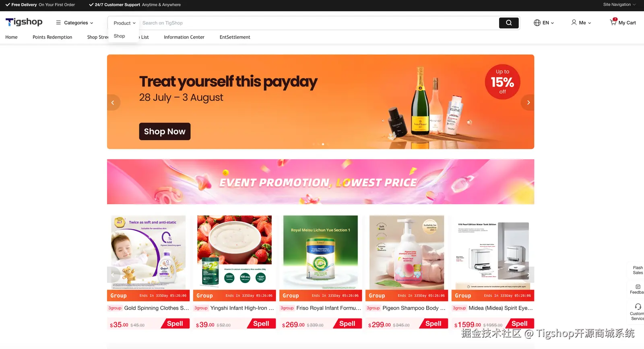Click Spell button for Pigeon Shampoo
Image resolution: width=644 pixels, height=349 pixels.
[433, 324]
